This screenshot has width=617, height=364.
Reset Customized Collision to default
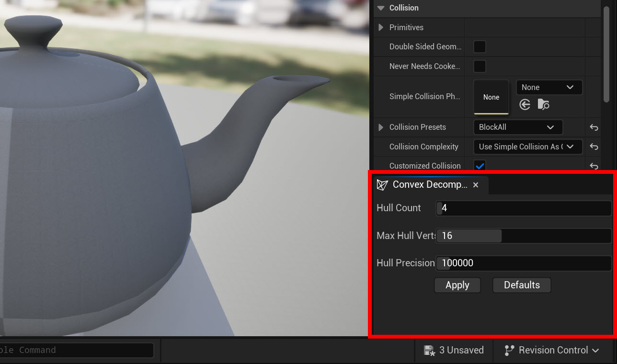point(594,166)
